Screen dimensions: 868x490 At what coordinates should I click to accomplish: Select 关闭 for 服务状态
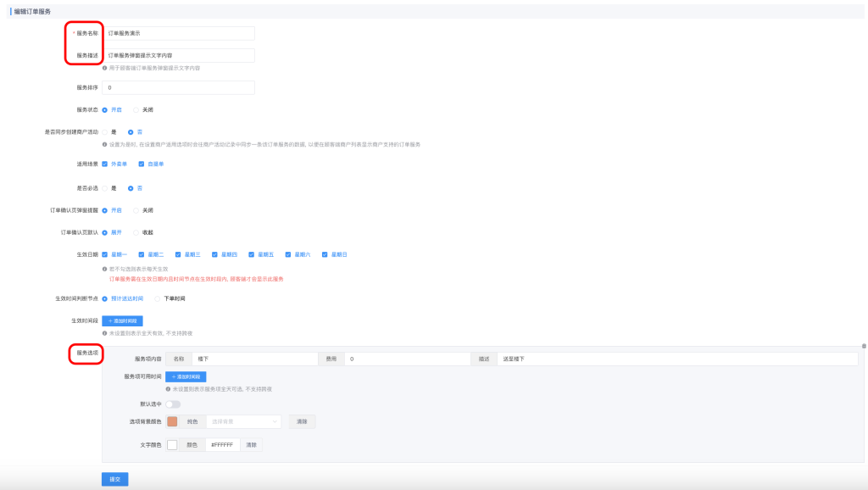(x=136, y=109)
